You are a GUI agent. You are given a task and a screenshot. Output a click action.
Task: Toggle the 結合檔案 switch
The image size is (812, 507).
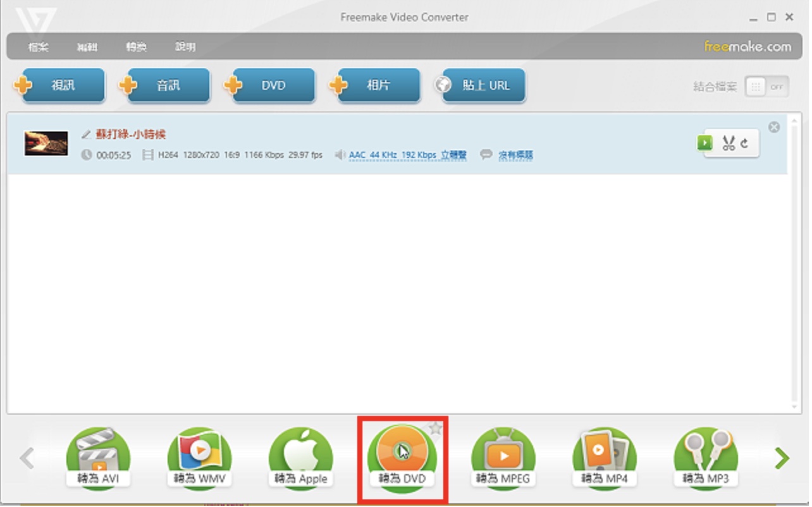(767, 87)
